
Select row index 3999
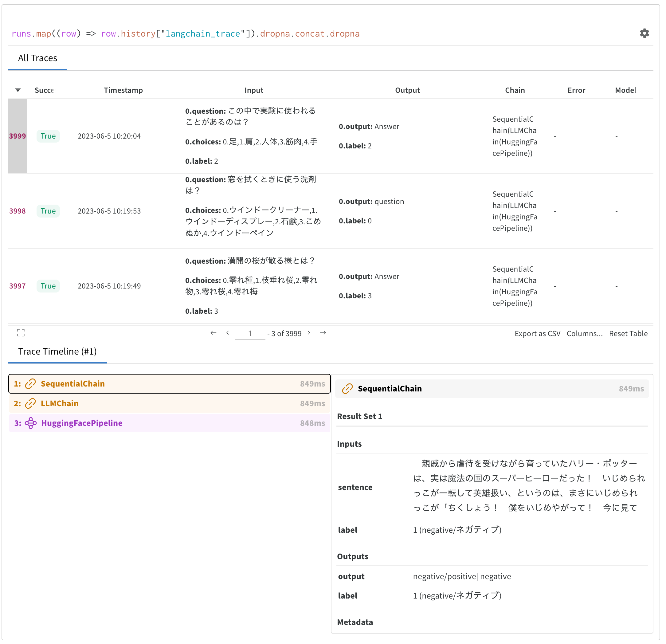tap(17, 136)
